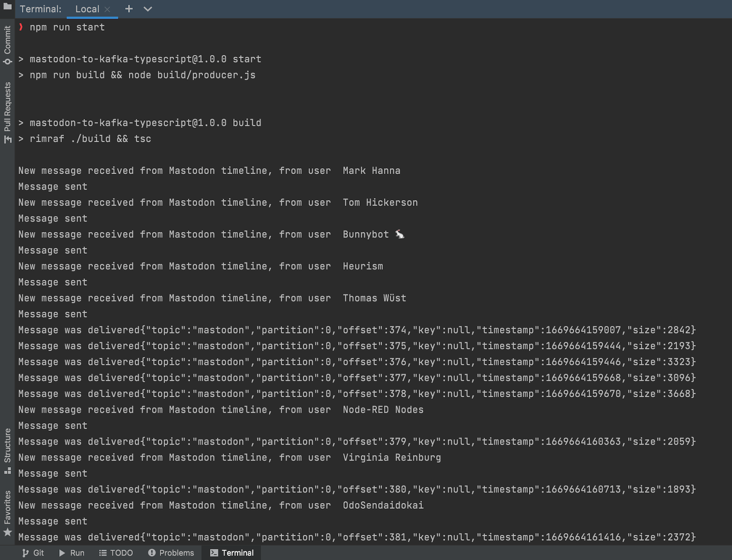Click the delivered message line with offset 375

pos(357,346)
